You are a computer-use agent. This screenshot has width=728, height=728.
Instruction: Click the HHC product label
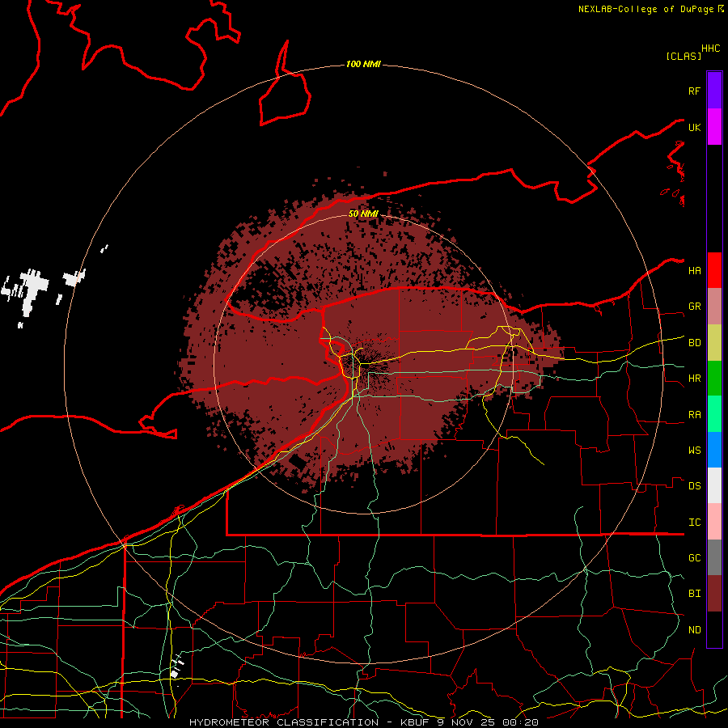710,49
